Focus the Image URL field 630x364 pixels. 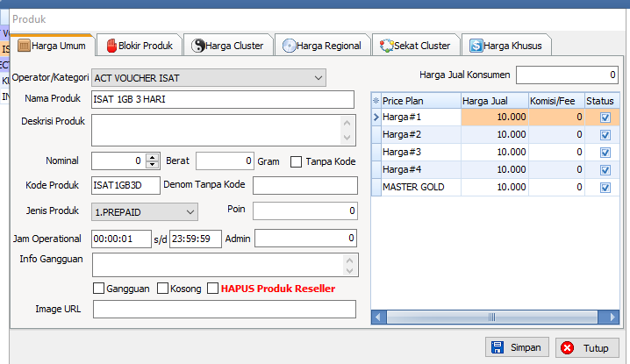pos(225,310)
